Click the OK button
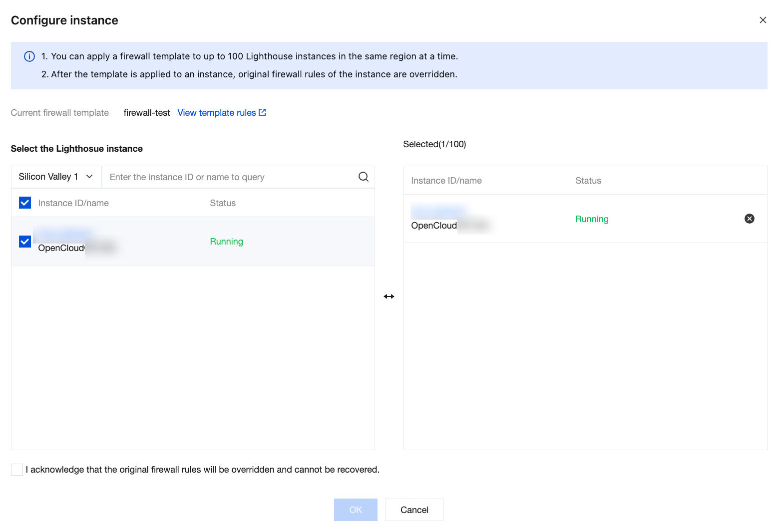780x532 pixels. point(356,510)
